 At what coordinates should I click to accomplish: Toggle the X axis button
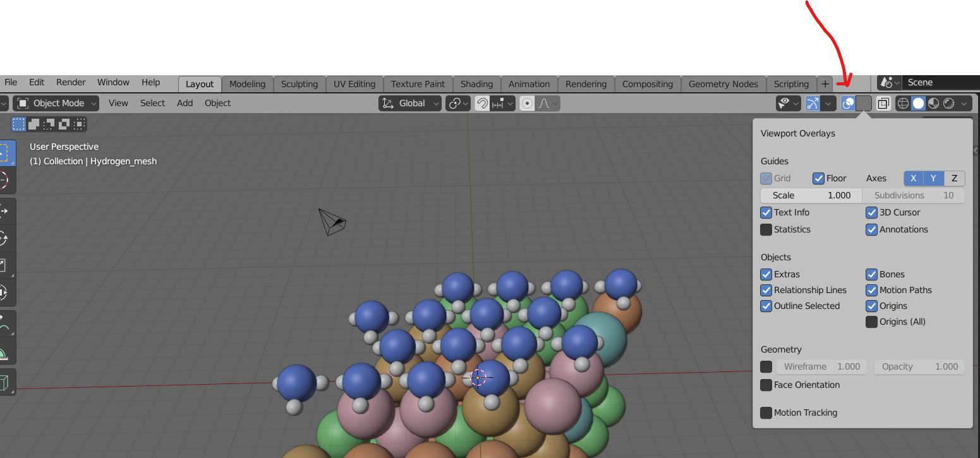pyautogui.click(x=914, y=178)
